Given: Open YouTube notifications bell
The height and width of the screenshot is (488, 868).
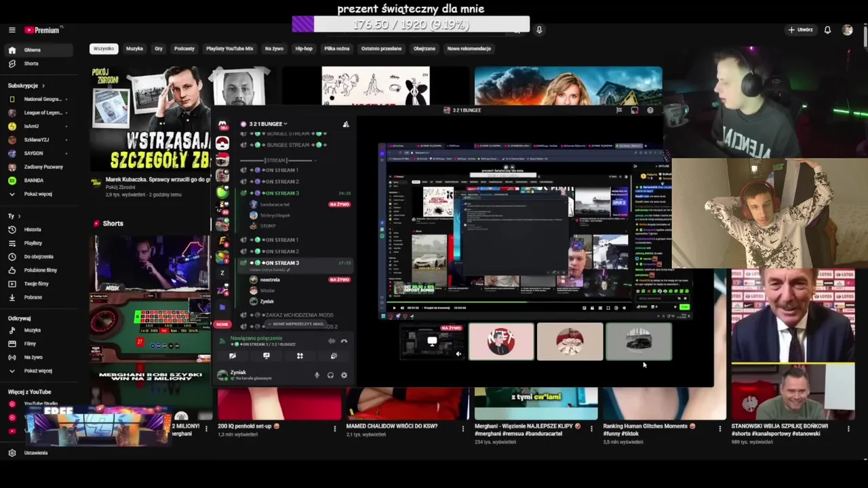Looking at the screenshot, I should point(827,30).
